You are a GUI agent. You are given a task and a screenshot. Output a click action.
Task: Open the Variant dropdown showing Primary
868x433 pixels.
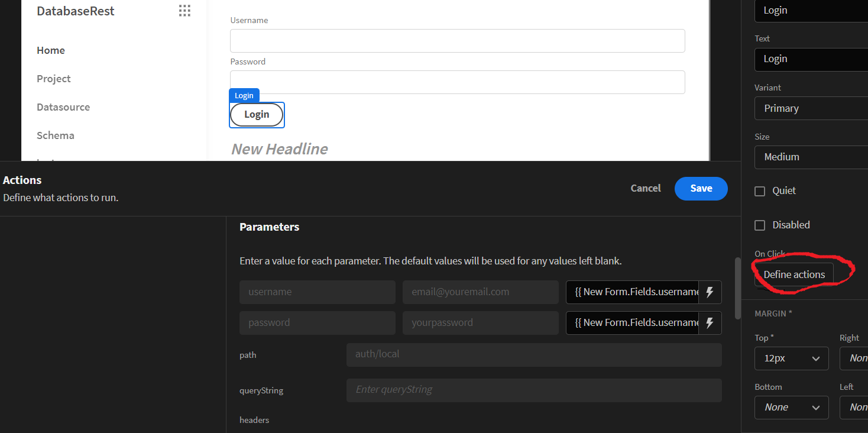click(x=811, y=108)
